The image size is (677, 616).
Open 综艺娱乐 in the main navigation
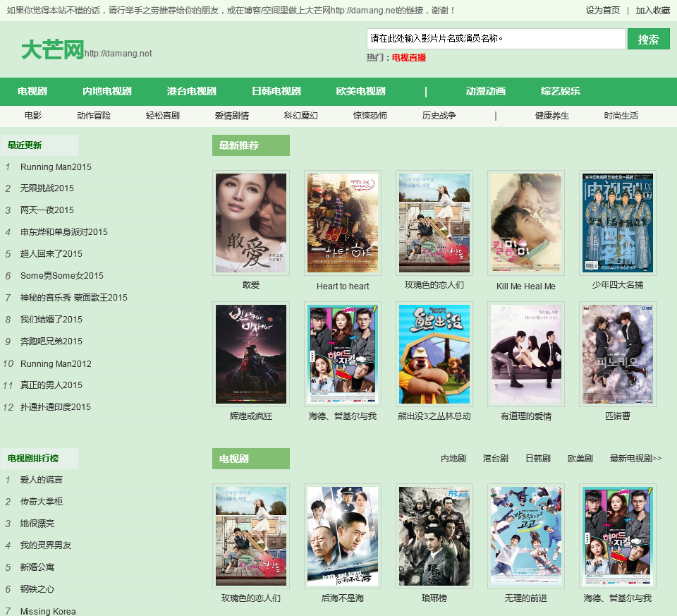(x=561, y=91)
